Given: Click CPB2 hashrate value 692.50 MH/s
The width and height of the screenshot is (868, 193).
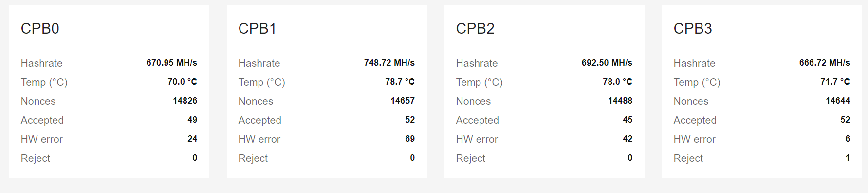Looking at the screenshot, I should [x=607, y=63].
